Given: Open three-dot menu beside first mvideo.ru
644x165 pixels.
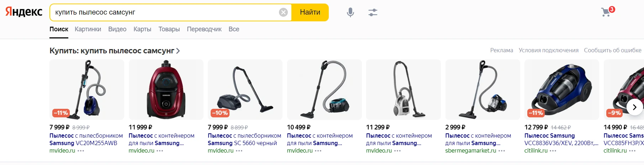Looking at the screenshot, I should click(x=81, y=151).
